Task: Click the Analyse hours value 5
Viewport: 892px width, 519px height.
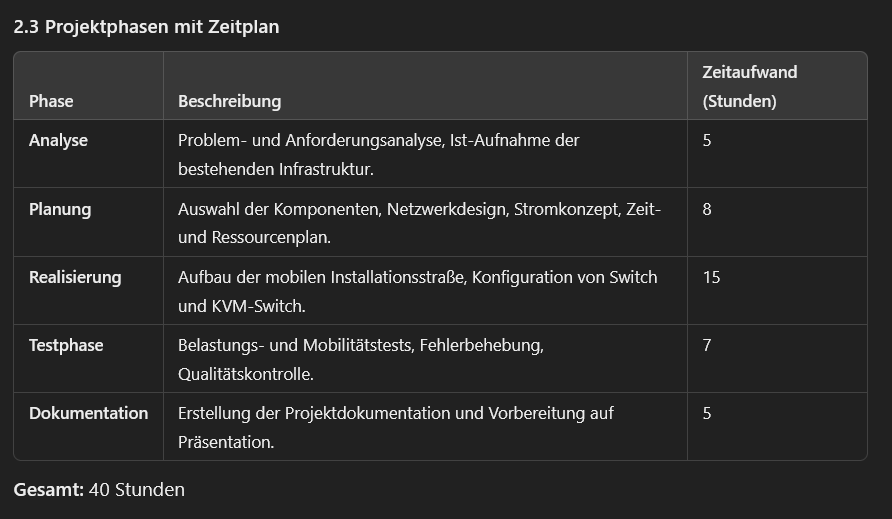Action: coord(707,141)
